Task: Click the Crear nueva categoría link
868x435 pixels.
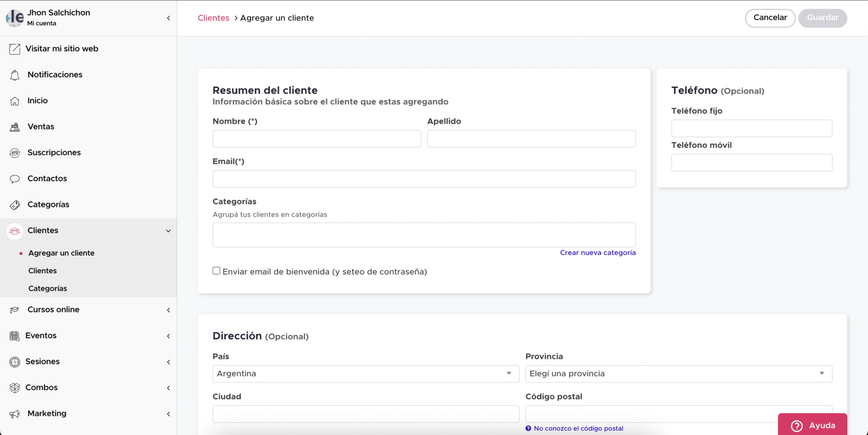Action: pos(598,253)
